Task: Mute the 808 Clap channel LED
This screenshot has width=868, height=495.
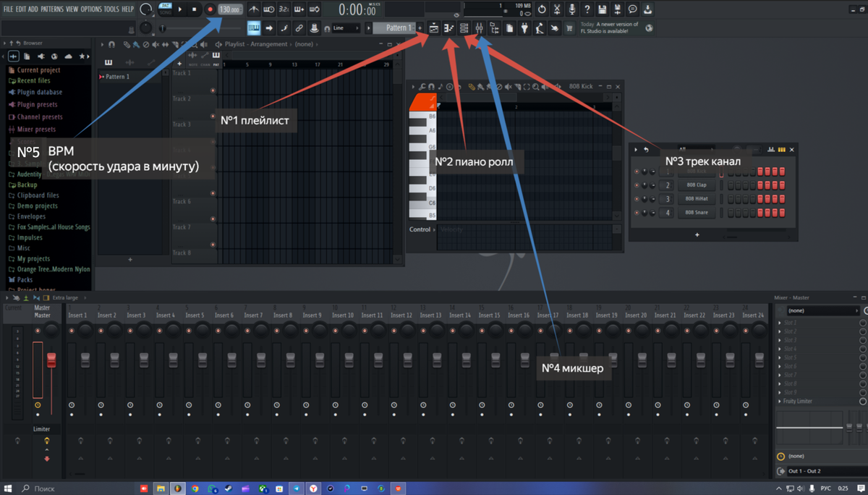Action: coord(637,185)
